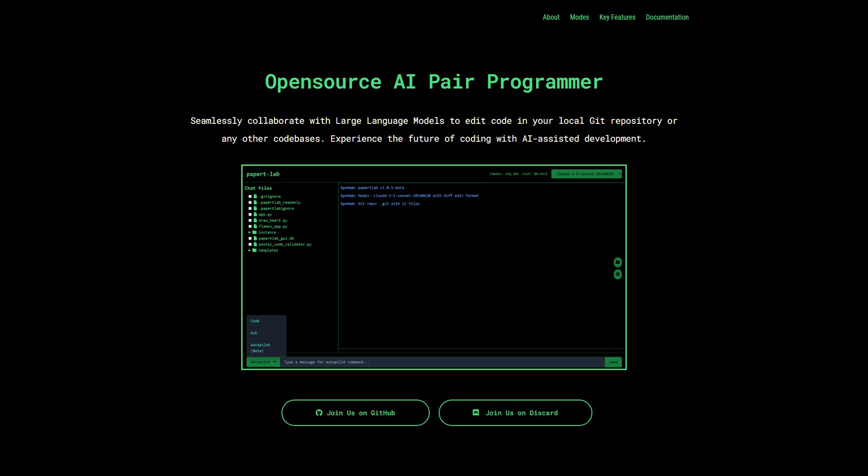
Task: Open Documentation in the top navigation
Action: pos(667,17)
